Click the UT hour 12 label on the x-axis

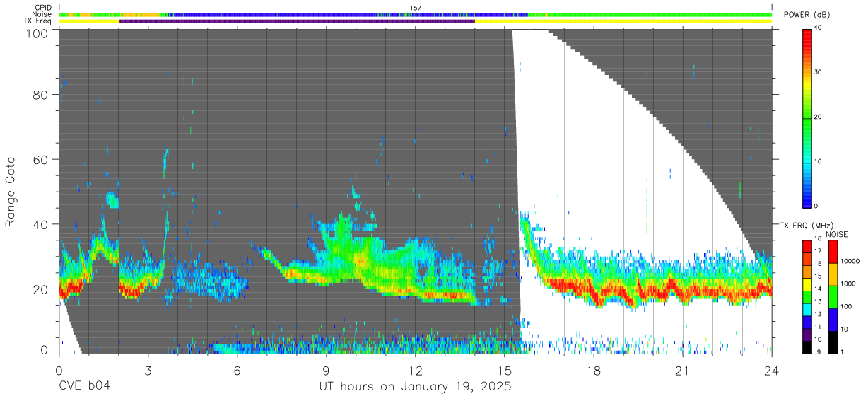click(x=415, y=371)
